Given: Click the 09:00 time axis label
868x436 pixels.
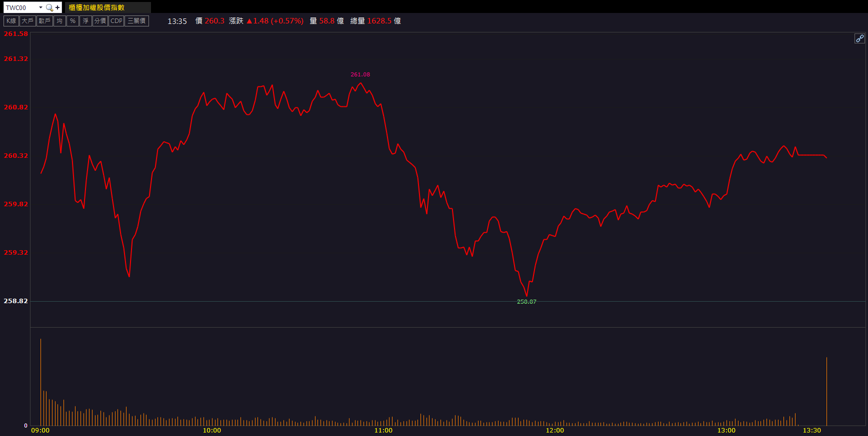Looking at the screenshot, I should pyautogui.click(x=40, y=431).
